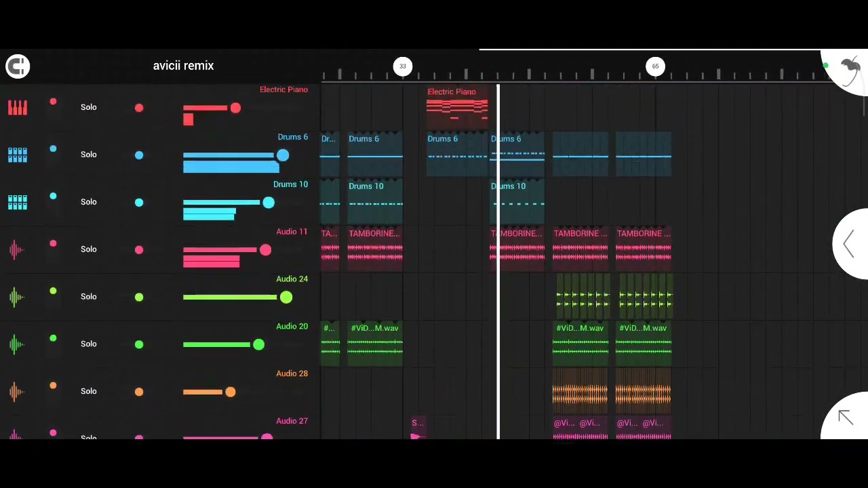Screen dimensions: 868x488
Task: Click the Audio 27 track name label
Action: 292,421
